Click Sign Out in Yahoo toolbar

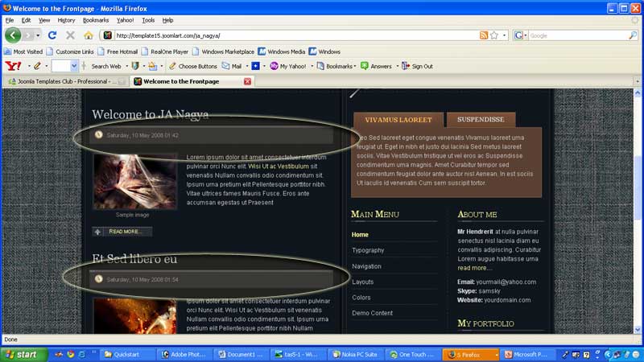click(x=417, y=66)
